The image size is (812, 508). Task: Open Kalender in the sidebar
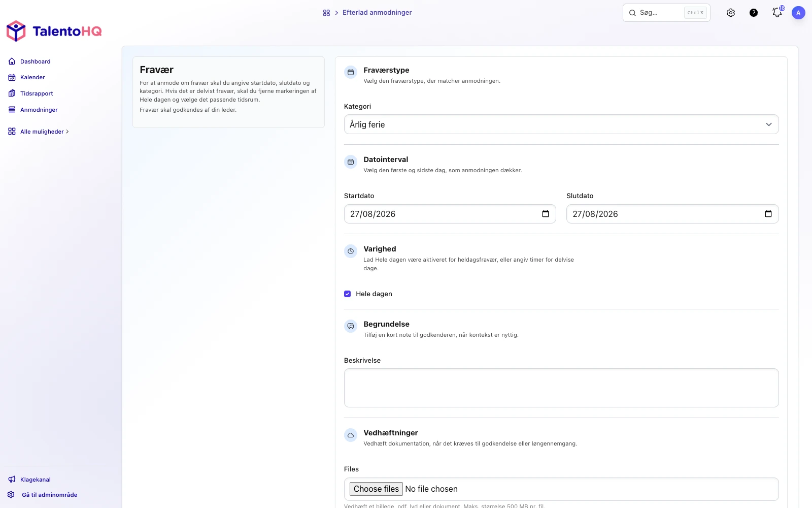click(x=32, y=77)
